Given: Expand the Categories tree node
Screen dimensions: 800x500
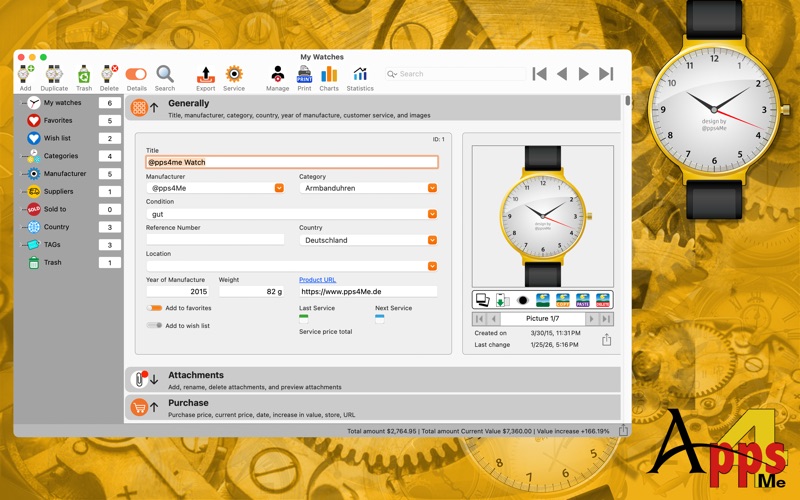Looking at the screenshot, I should click(x=22, y=156).
